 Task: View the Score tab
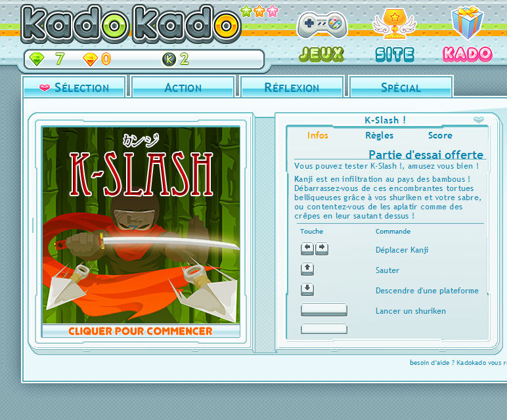pyautogui.click(x=440, y=135)
